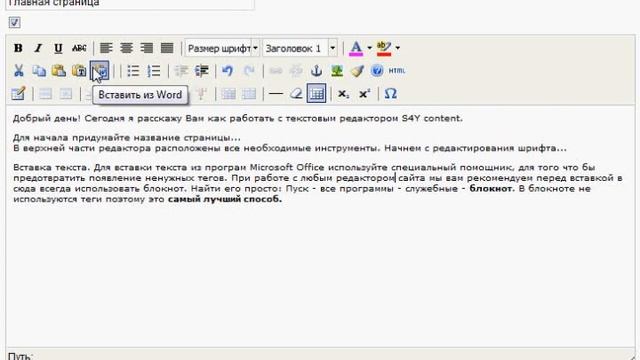
Task: Click the 'Путь:' path label in status bar
Action: [x=20, y=356]
